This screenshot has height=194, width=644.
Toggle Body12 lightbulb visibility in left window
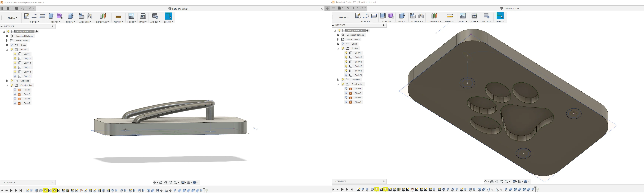click(x=15, y=59)
